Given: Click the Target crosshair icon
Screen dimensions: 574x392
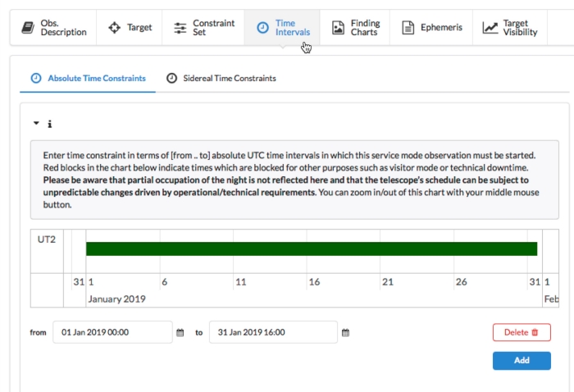Looking at the screenshot, I should [x=114, y=28].
